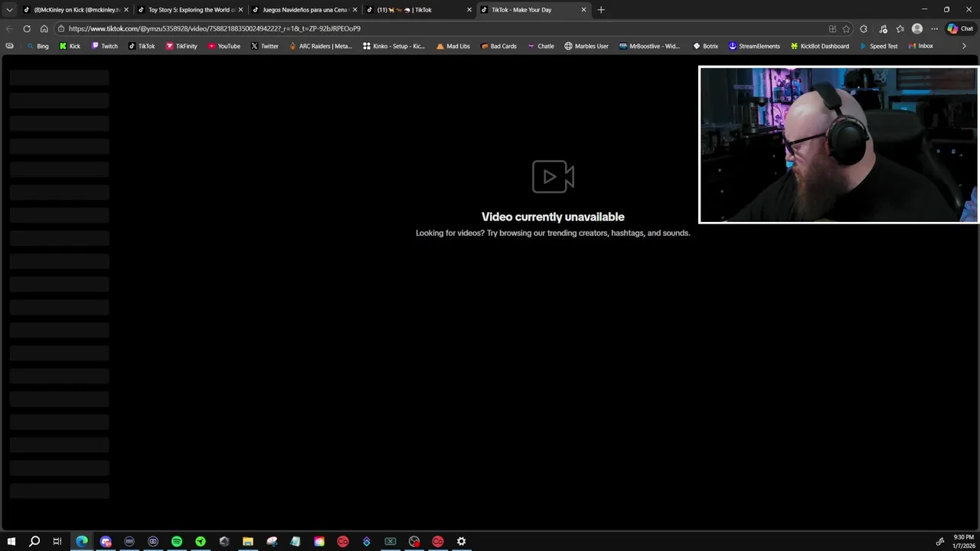
Task: Open the YouTube bookmark
Action: coord(224,46)
